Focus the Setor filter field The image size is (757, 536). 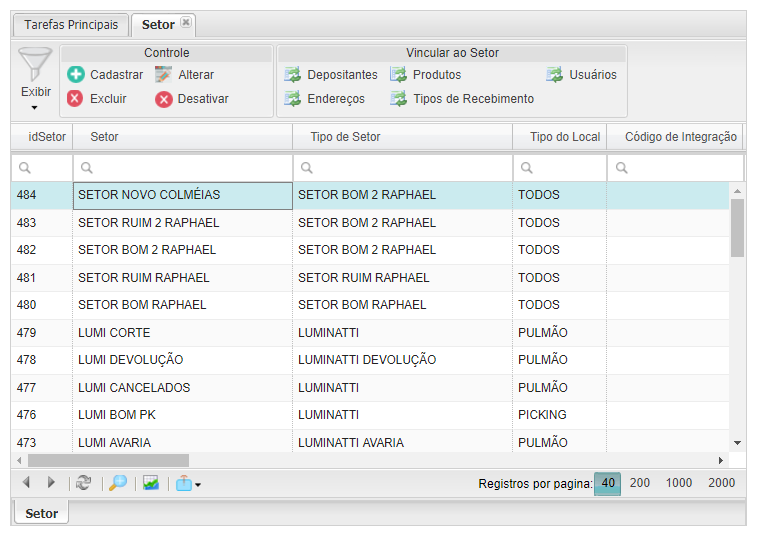[182, 168]
